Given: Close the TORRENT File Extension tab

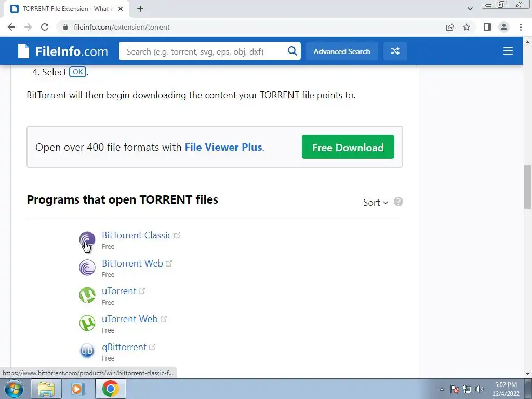Looking at the screenshot, I should (121, 9).
